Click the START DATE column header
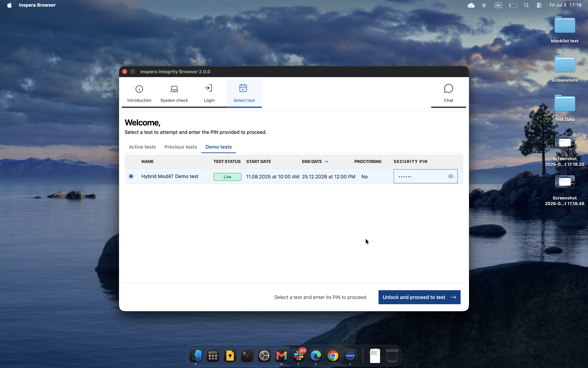588x368 pixels. 258,162
